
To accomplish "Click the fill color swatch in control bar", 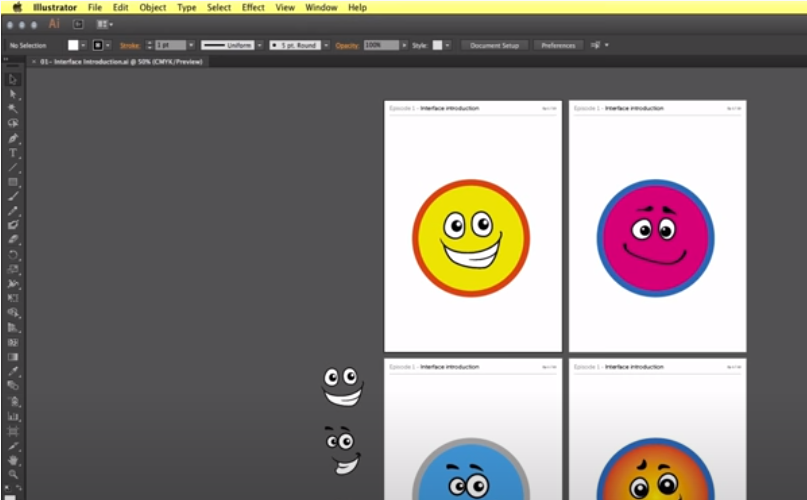I will coord(73,45).
